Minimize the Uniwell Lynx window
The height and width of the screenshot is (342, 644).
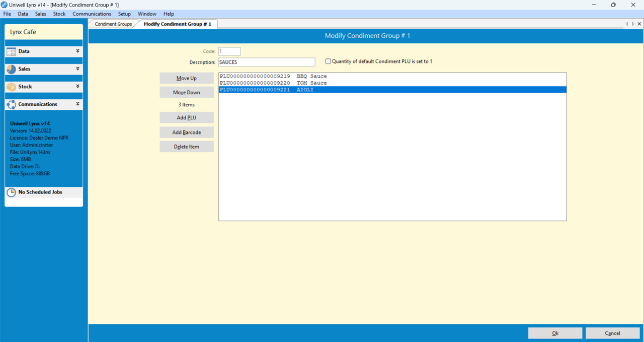[x=594, y=5]
